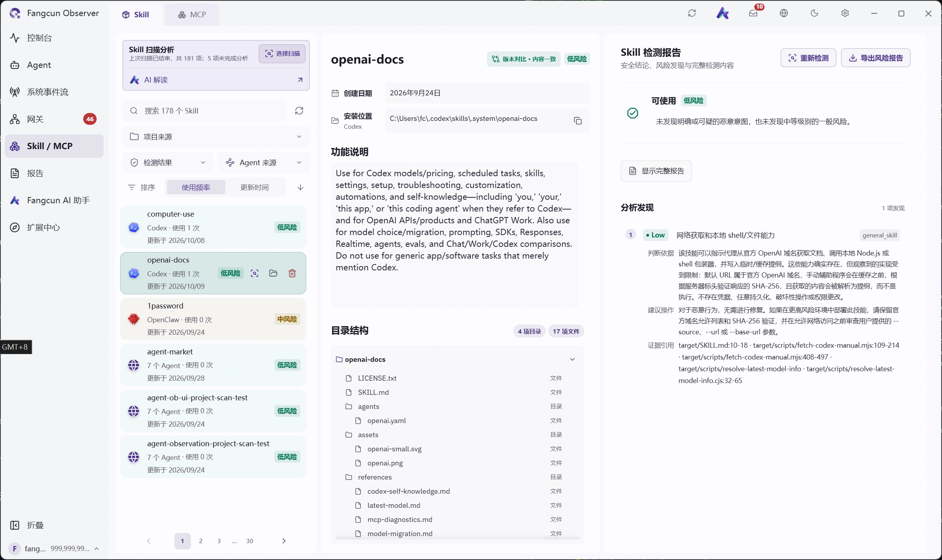Viewport: 942px width, 560px height.
Task: Sort by 更新时间
Action: click(254, 188)
